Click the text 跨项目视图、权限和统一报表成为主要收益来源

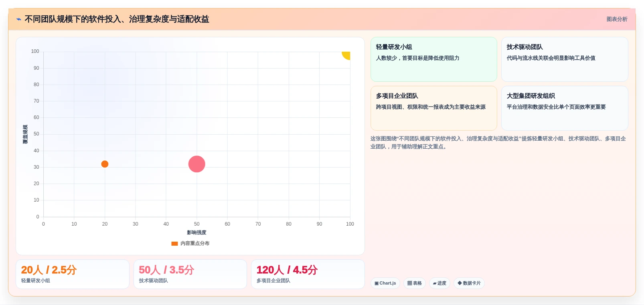coord(431,107)
